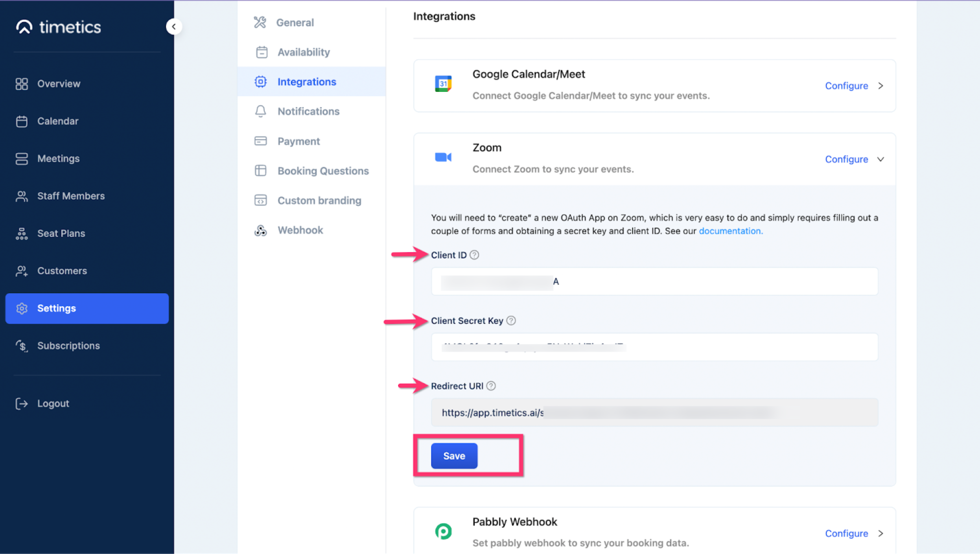Click the Pabbly Webhook logo icon
This screenshot has height=554, width=980.
pyautogui.click(x=443, y=531)
